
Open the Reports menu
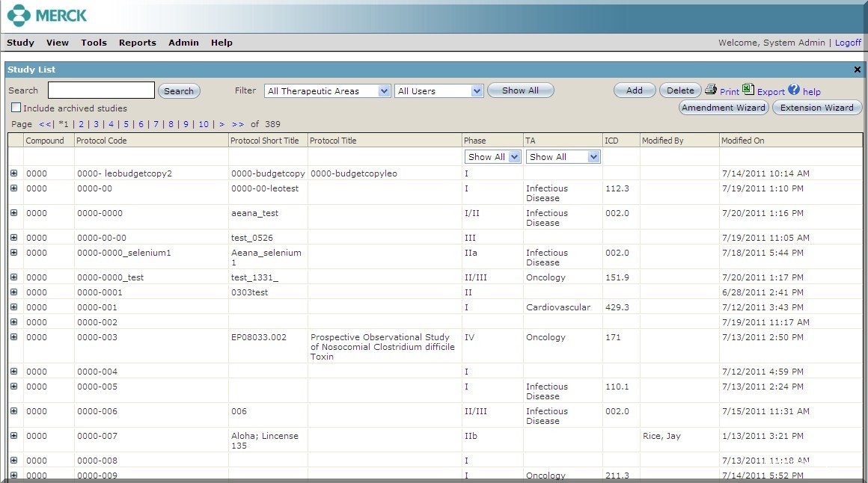[x=138, y=43]
